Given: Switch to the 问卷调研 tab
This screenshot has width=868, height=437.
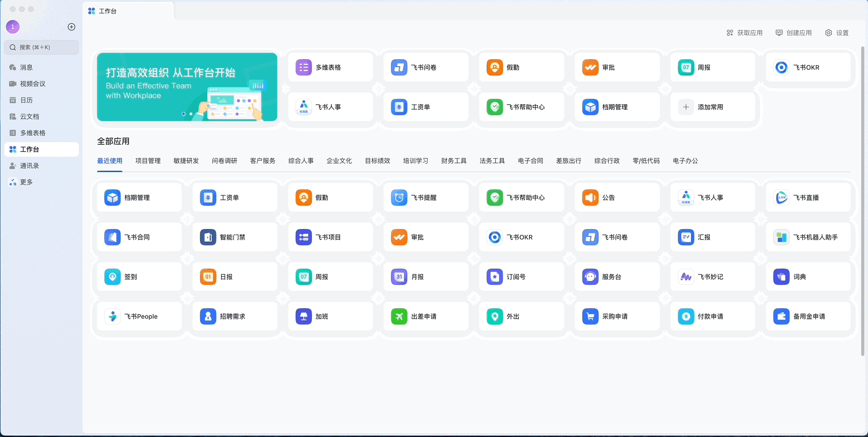Looking at the screenshot, I should tap(225, 161).
